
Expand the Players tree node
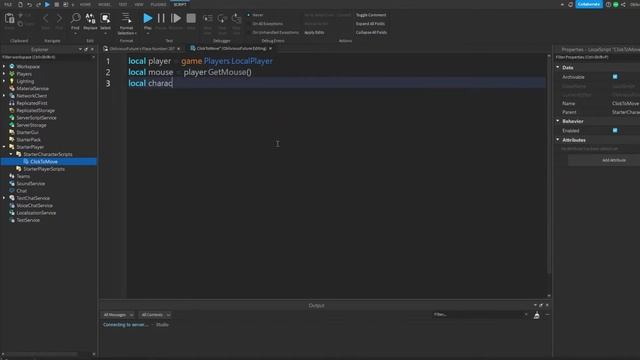pos(4,73)
